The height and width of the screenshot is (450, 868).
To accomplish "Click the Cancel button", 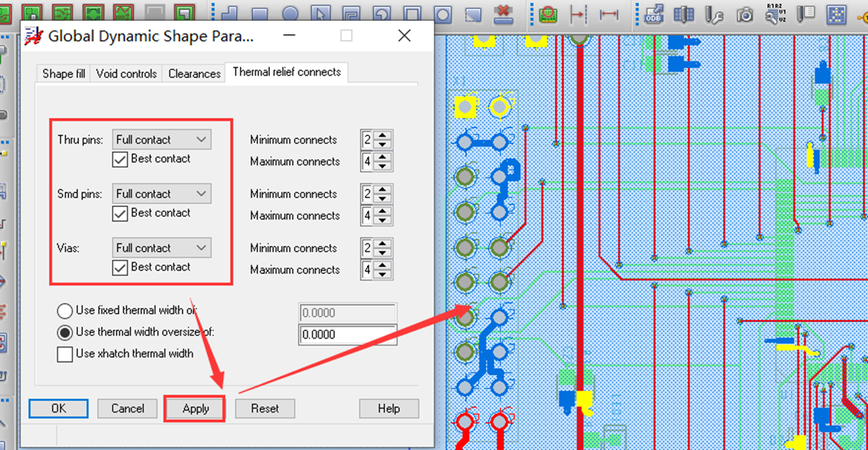I will 127,409.
